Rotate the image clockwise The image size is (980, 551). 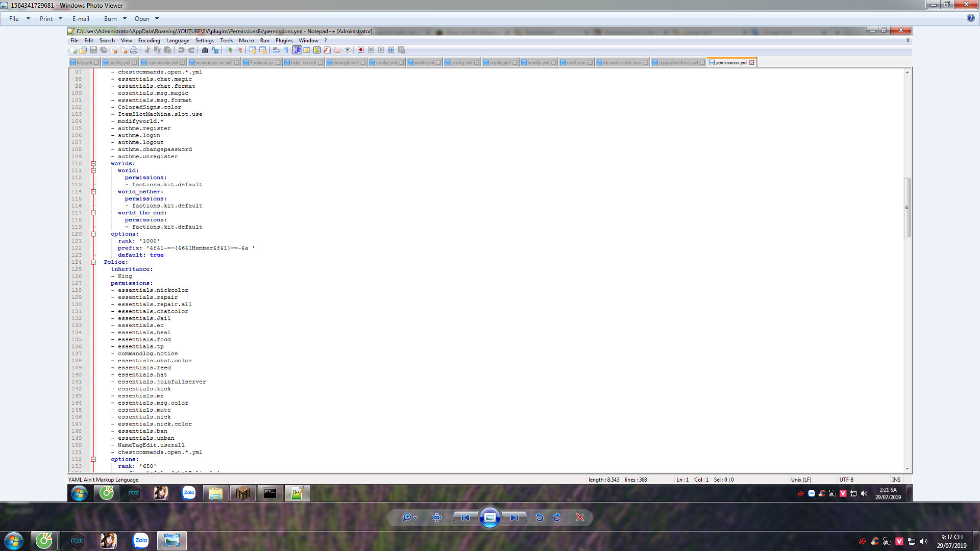point(557,517)
